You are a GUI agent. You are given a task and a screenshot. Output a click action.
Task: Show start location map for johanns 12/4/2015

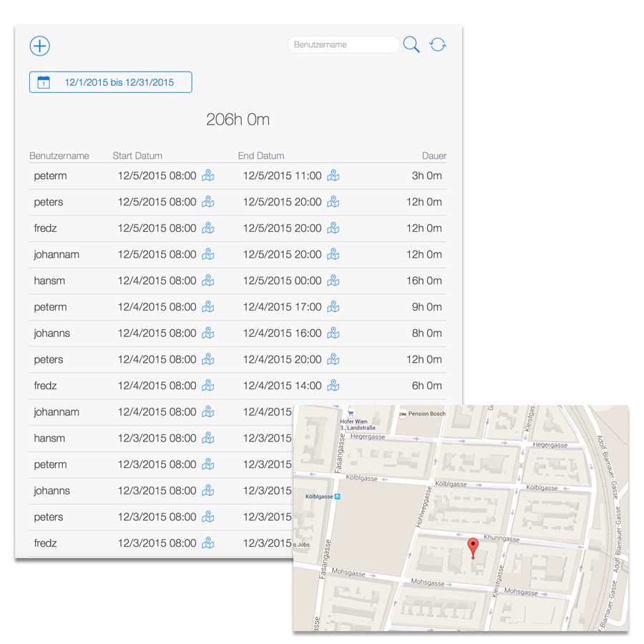(x=208, y=333)
